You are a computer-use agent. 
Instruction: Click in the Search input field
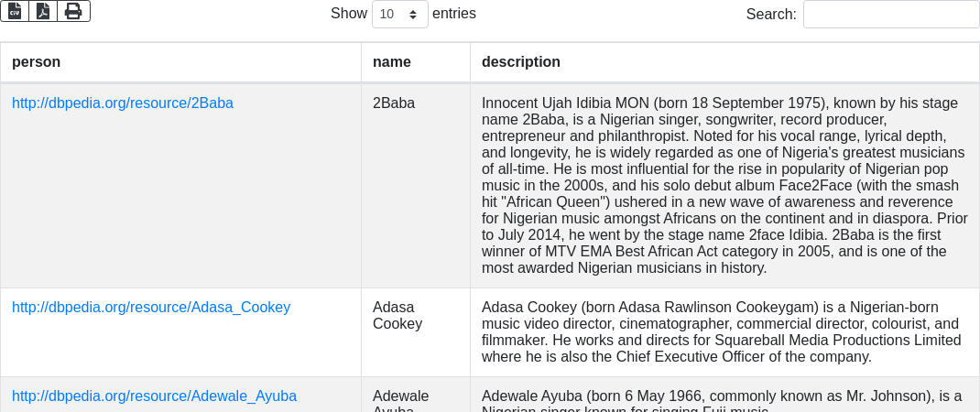890,14
